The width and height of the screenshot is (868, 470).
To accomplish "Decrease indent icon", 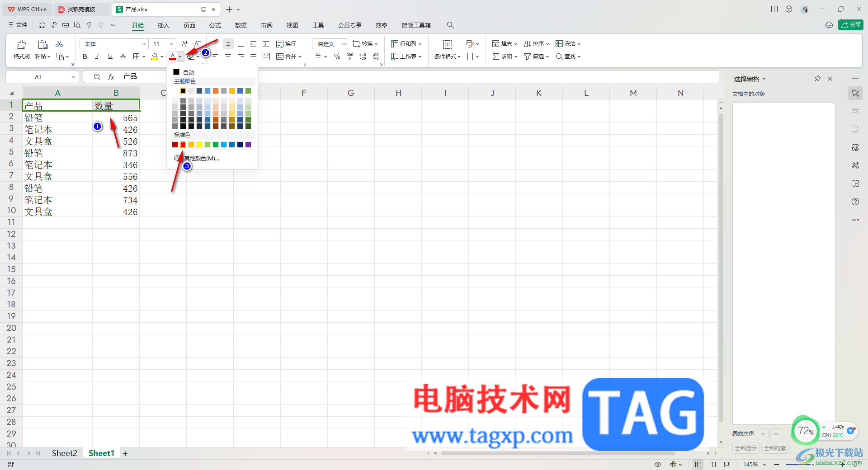I will coord(254,44).
